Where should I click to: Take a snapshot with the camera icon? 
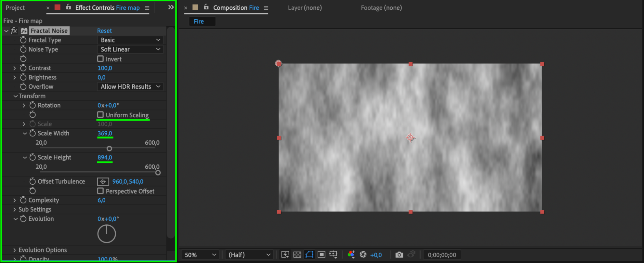point(399,255)
